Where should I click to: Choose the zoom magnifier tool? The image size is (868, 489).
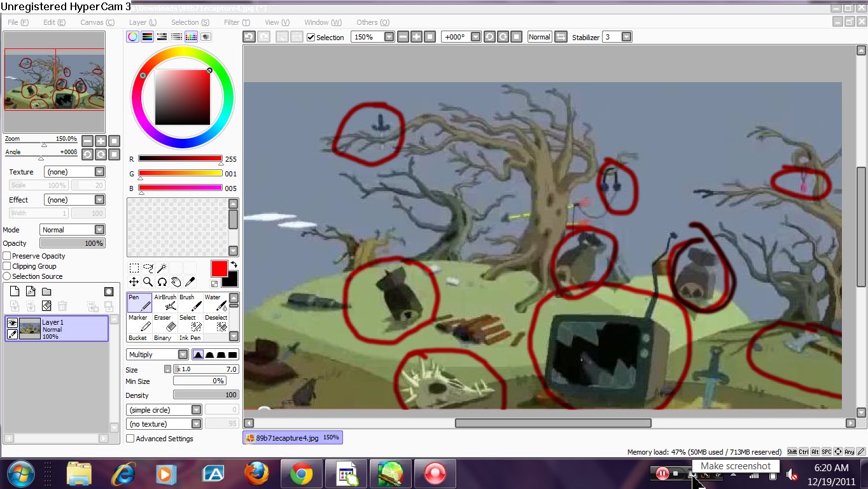(148, 281)
